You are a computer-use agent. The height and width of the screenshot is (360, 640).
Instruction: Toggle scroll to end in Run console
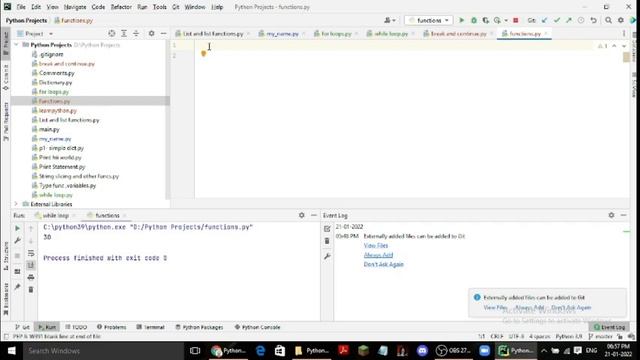[x=31, y=265]
